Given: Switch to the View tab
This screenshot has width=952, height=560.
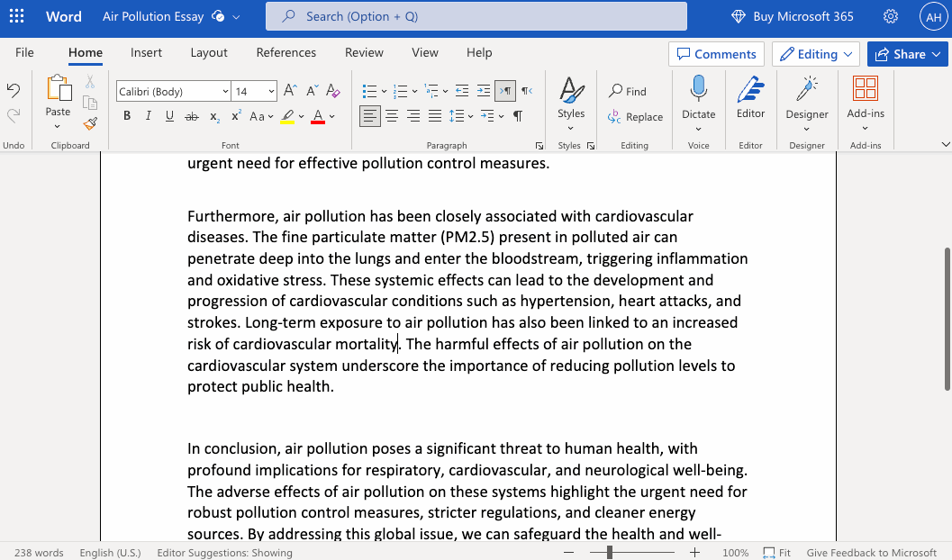Looking at the screenshot, I should tap(425, 53).
